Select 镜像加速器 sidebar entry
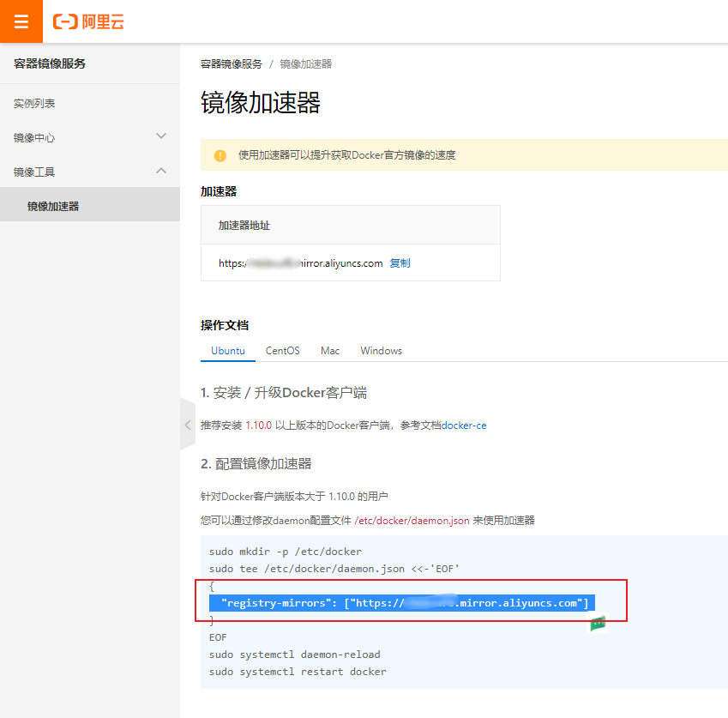This screenshot has height=718, width=728. (90, 204)
